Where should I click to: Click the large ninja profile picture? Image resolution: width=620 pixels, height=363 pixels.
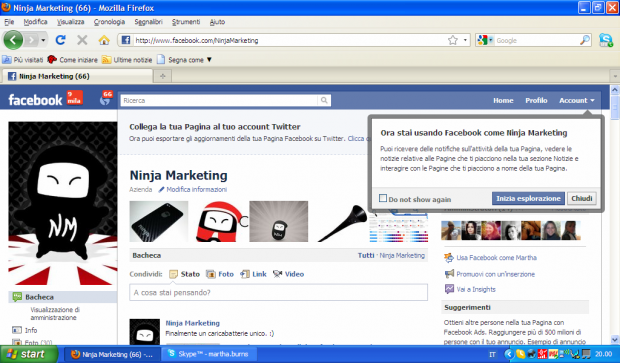tap(63, 203)
